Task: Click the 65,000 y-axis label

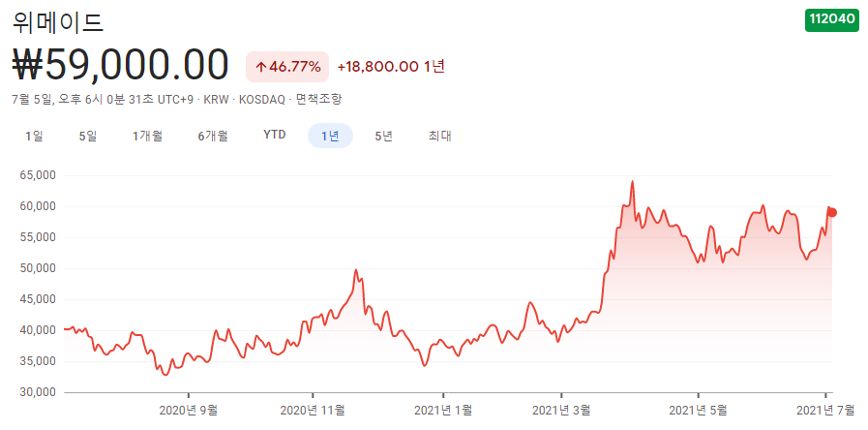Action: pyautogui.click(x=38, y=175)
